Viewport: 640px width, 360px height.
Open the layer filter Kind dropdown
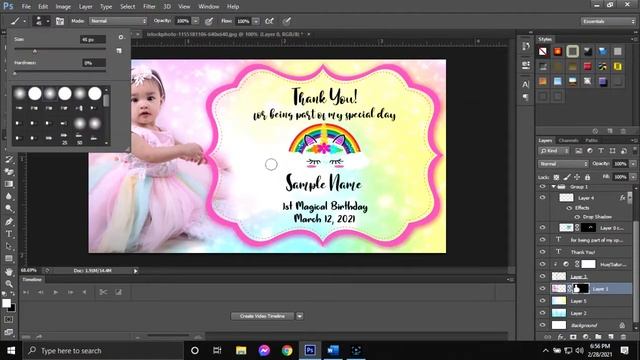coord(554,151)
